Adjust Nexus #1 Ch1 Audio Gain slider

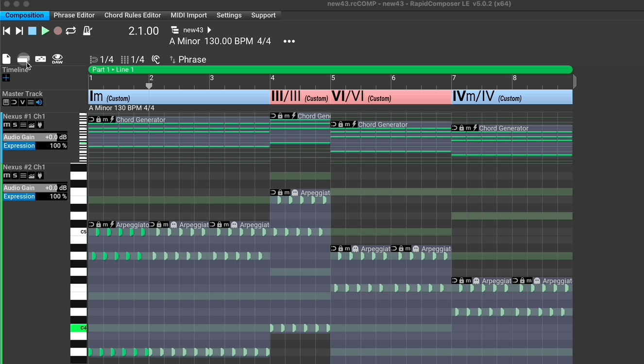coord(35,137)
